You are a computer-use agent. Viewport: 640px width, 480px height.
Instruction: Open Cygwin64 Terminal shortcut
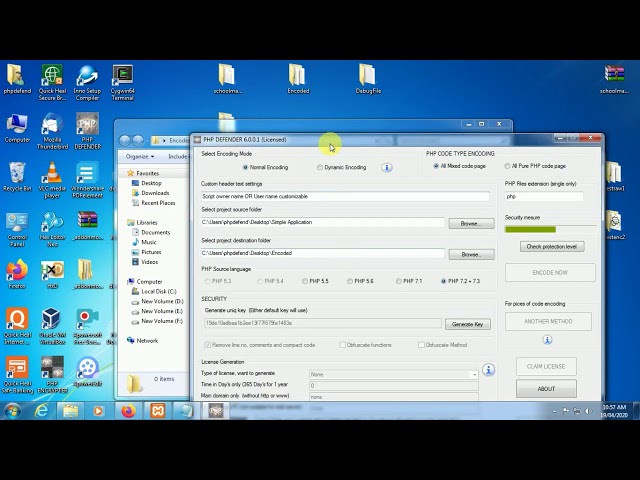point(122,82)
